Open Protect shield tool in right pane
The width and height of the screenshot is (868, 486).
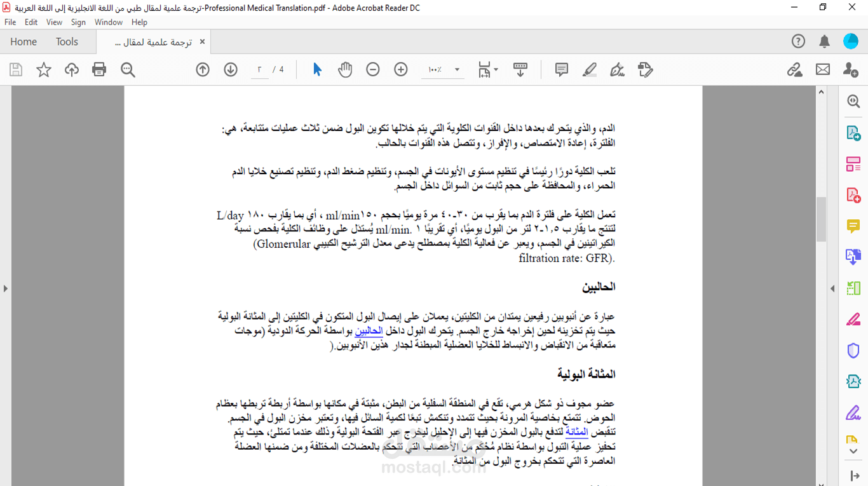(x=853, y=350)
